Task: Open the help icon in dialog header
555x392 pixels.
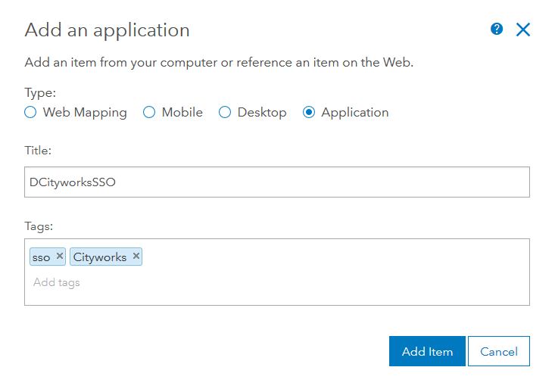Action: pos(497,30)
